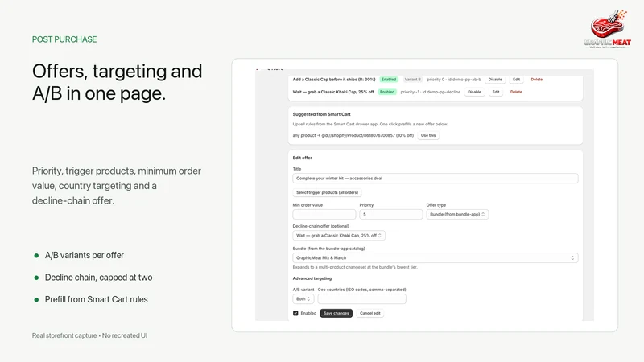Click the 'Suggested from Smart Cart' heading

[321, 114]
